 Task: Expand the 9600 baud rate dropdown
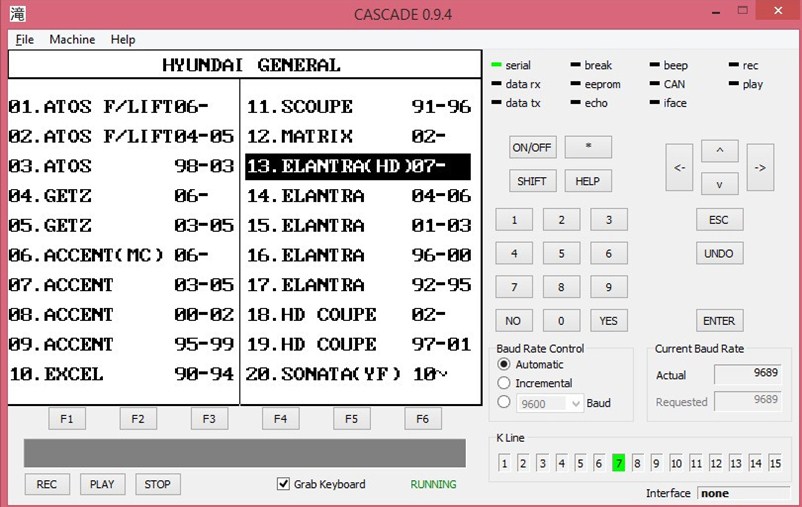pyautogui.click(x=574, y=403)
